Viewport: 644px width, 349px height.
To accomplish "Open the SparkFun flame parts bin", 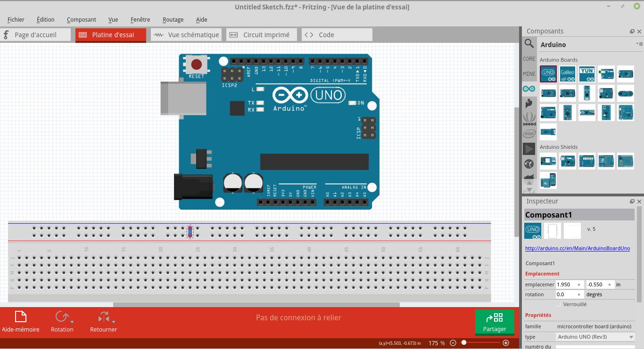I will [529, 103].
